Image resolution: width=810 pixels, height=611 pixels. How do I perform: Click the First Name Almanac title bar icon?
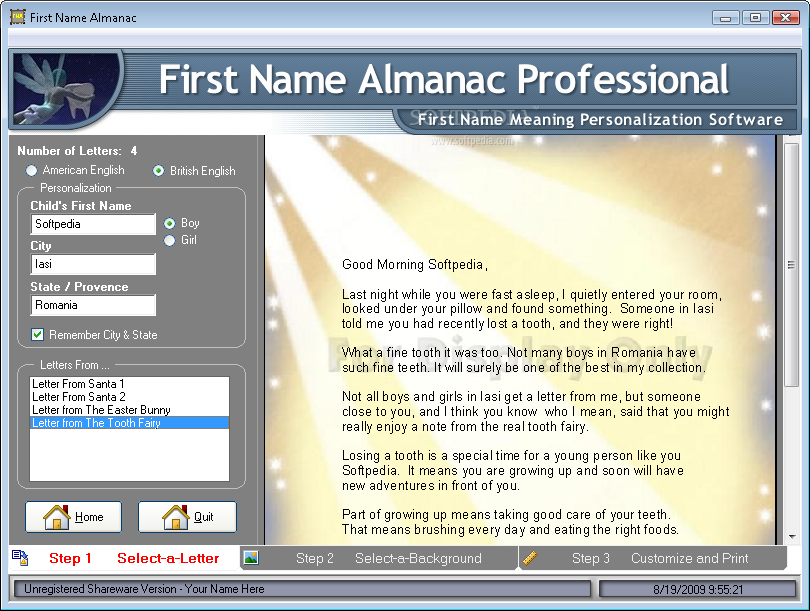[x=18, y=17]
